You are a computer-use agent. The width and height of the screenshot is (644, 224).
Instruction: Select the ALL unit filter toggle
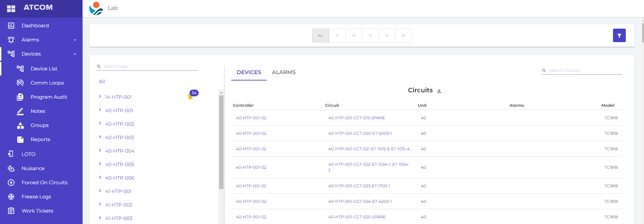click(320, 35)
